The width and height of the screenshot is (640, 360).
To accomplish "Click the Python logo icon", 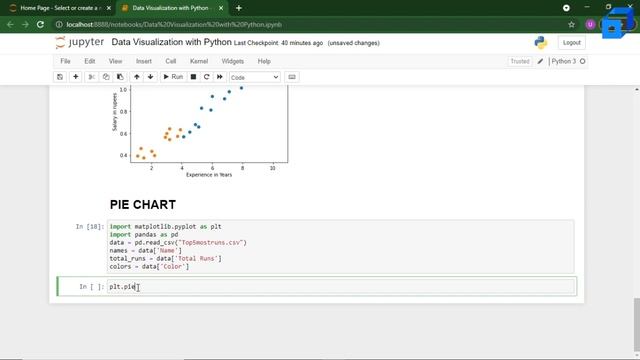I will (x=541, y=42).
